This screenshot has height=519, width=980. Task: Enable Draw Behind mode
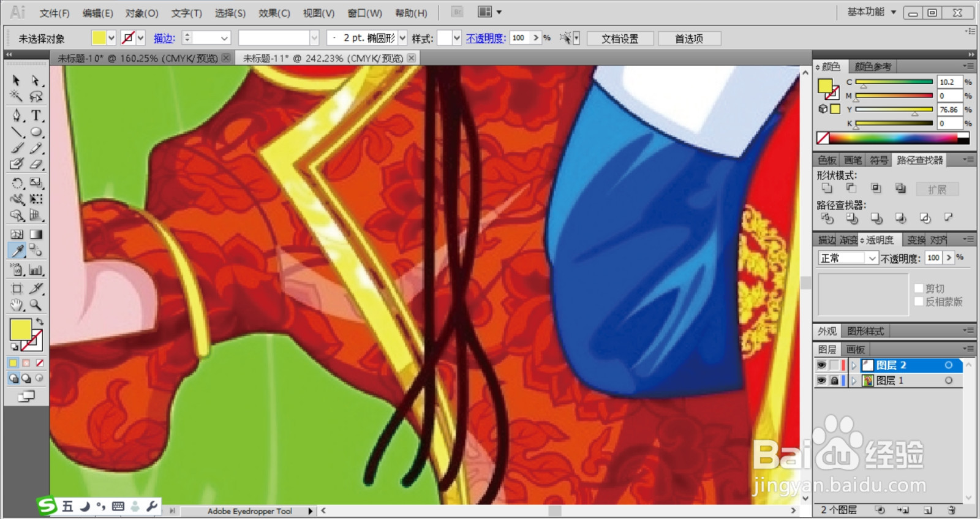[x=26, y=379]
